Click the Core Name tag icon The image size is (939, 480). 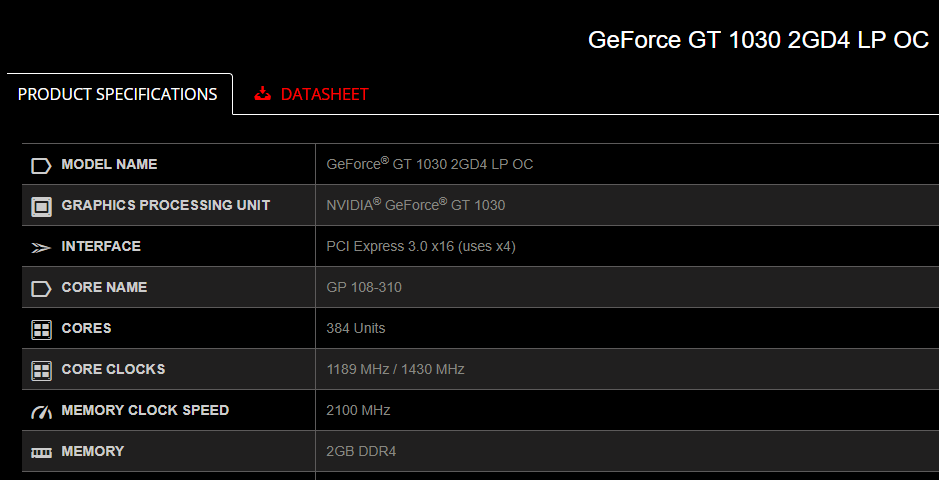(x=41, y=289)
